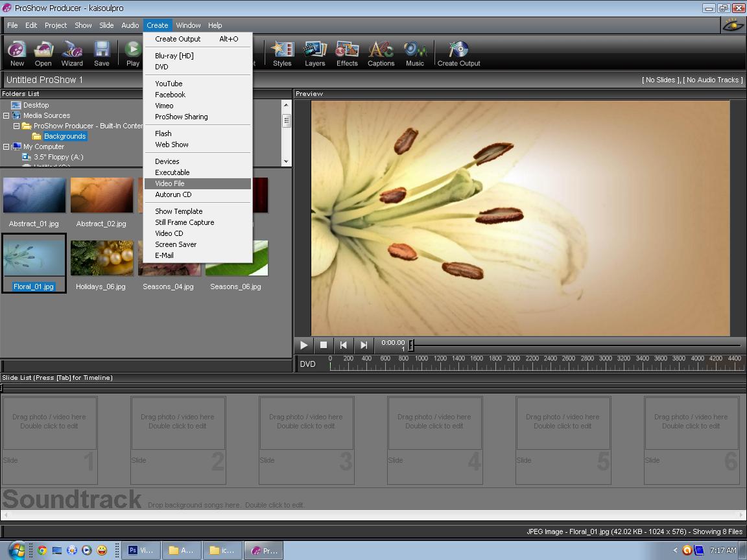Open the Styles toolbar icon

(x=282, y=53)
